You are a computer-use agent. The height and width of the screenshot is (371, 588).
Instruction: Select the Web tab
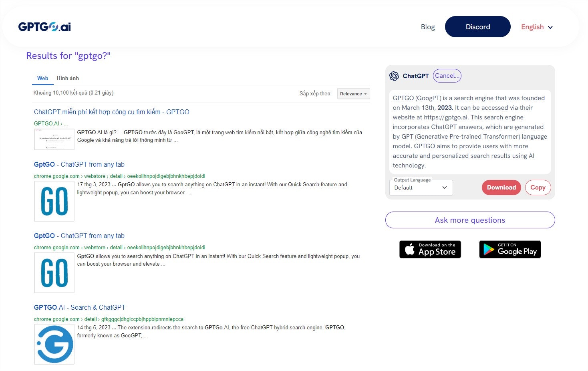tap(42, 78)
